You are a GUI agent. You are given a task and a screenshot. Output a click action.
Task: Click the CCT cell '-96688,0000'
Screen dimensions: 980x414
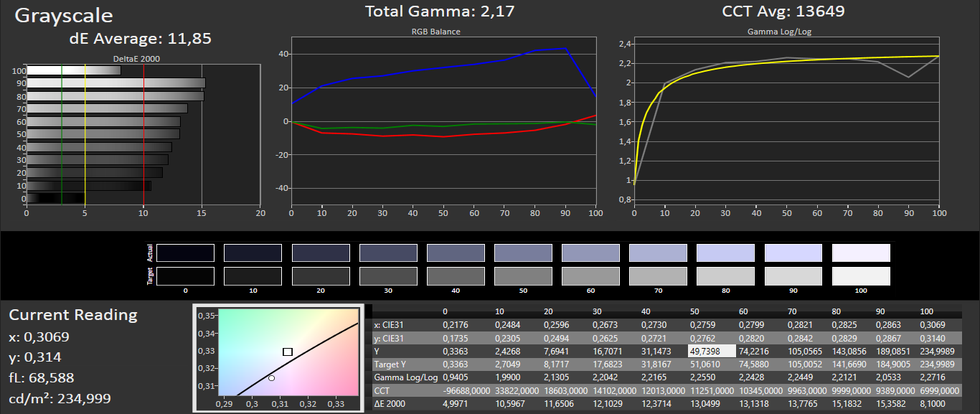(466, 390)
